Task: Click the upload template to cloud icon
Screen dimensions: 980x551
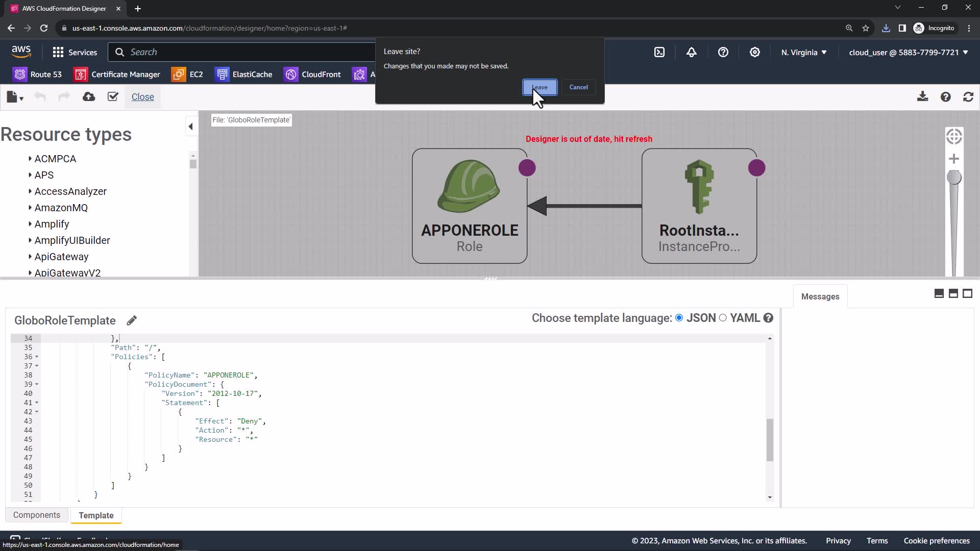Action: pos(89,97)
